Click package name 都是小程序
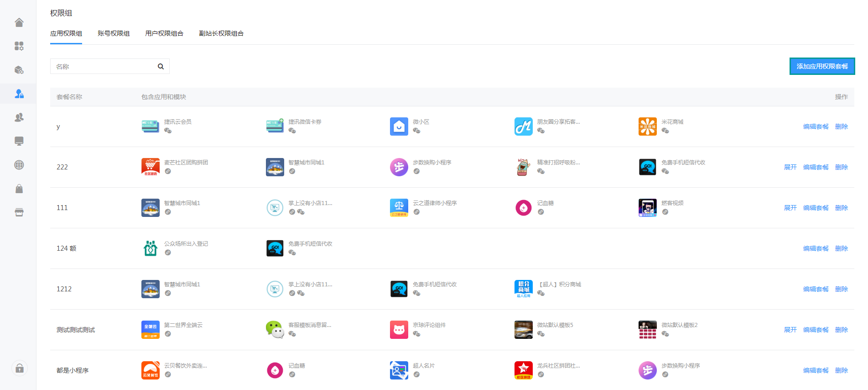Screen dimensions: 868x390 coord(73,370)
